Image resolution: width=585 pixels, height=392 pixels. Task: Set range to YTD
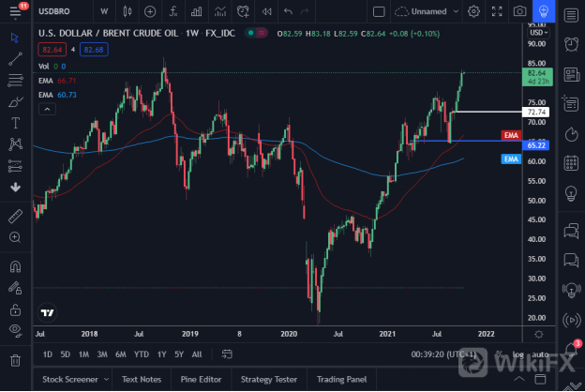click(x=142, y=354)
